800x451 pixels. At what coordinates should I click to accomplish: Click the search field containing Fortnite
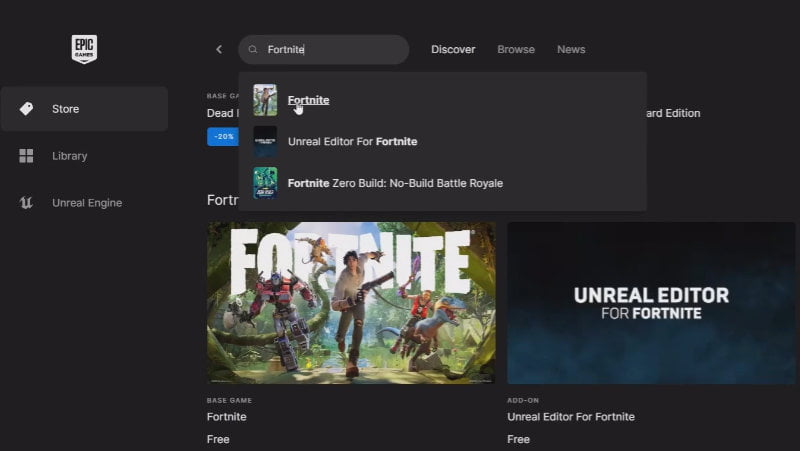(x=323, y=49)
